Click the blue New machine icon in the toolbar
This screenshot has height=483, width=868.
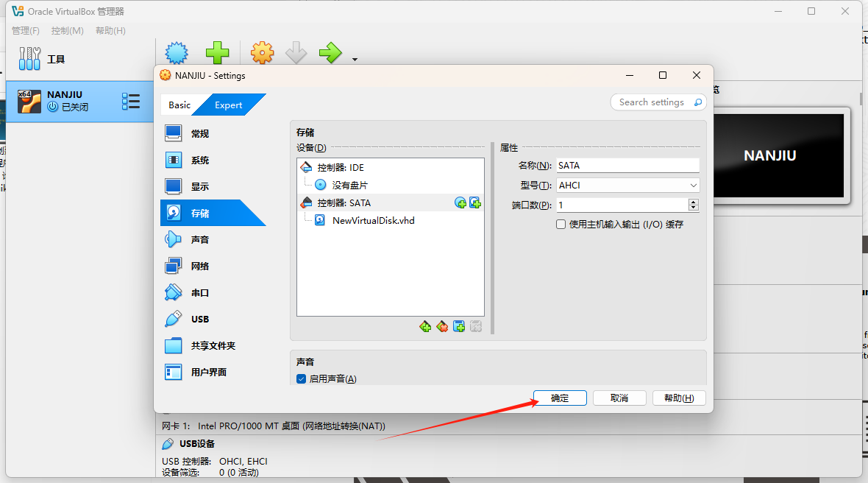tap(177, 53)
